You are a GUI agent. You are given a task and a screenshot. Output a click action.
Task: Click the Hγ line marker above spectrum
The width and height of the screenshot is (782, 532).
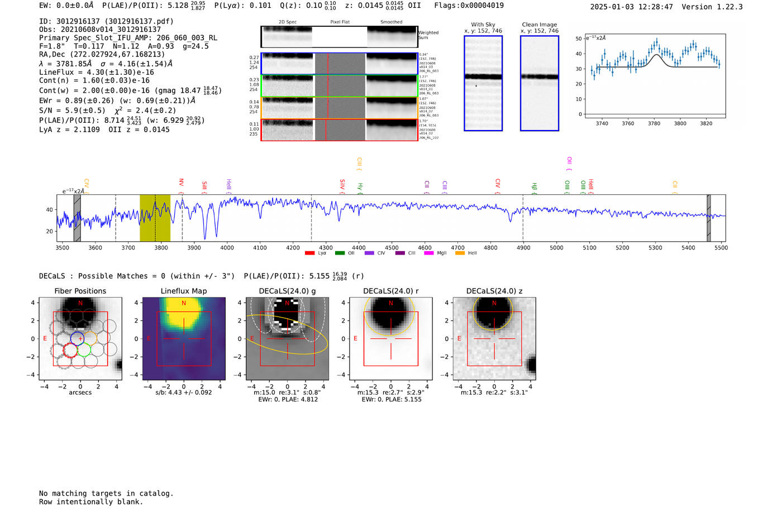pyautogui.click(x=360, y=189)
